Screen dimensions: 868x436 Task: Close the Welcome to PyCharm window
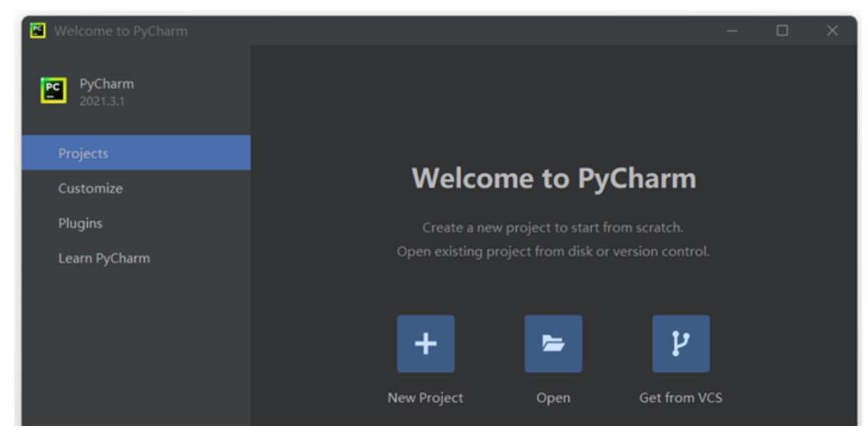(832, 31)
